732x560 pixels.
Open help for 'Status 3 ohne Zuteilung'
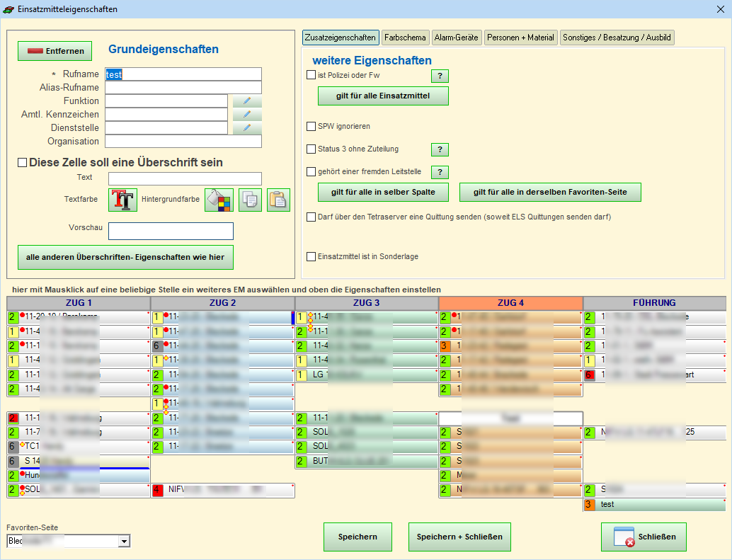pos(440,149)
